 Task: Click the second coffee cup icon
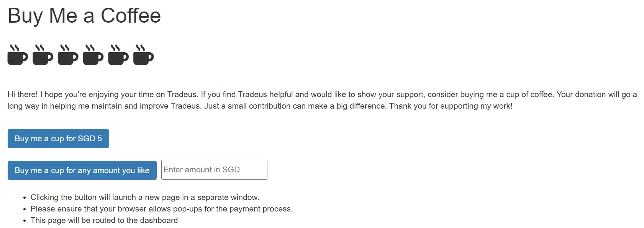[43, 55]
